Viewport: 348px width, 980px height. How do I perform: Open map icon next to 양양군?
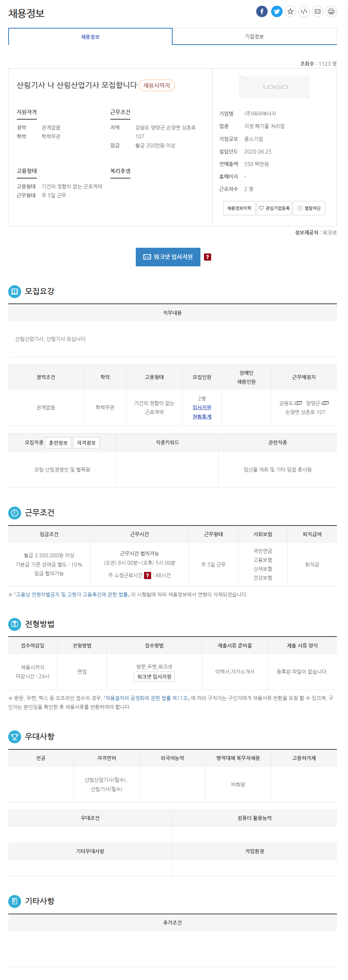click(x=325, y=403)
